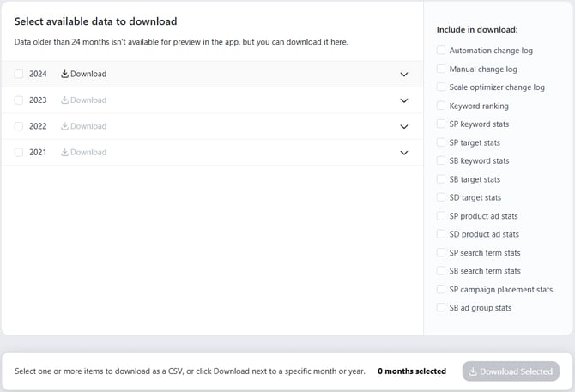Click the download icon beside 2021
575x392 pixels.
pos(64,152)
